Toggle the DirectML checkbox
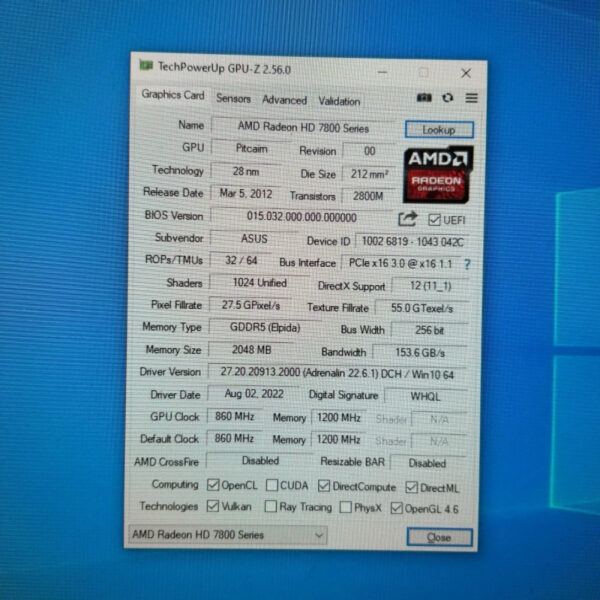 click(x=411, y=488)
